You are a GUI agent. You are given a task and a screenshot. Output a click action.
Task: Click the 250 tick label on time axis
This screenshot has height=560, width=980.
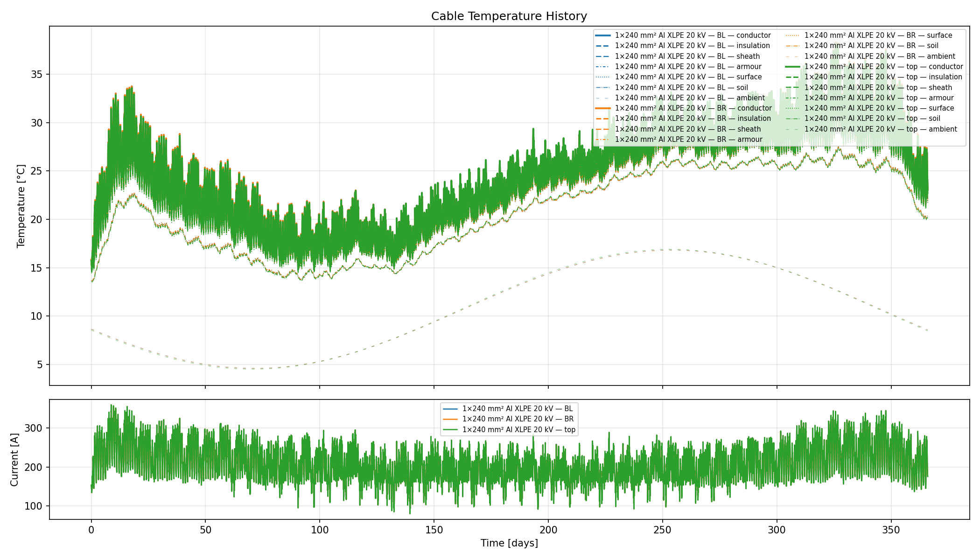coord(662,530)
